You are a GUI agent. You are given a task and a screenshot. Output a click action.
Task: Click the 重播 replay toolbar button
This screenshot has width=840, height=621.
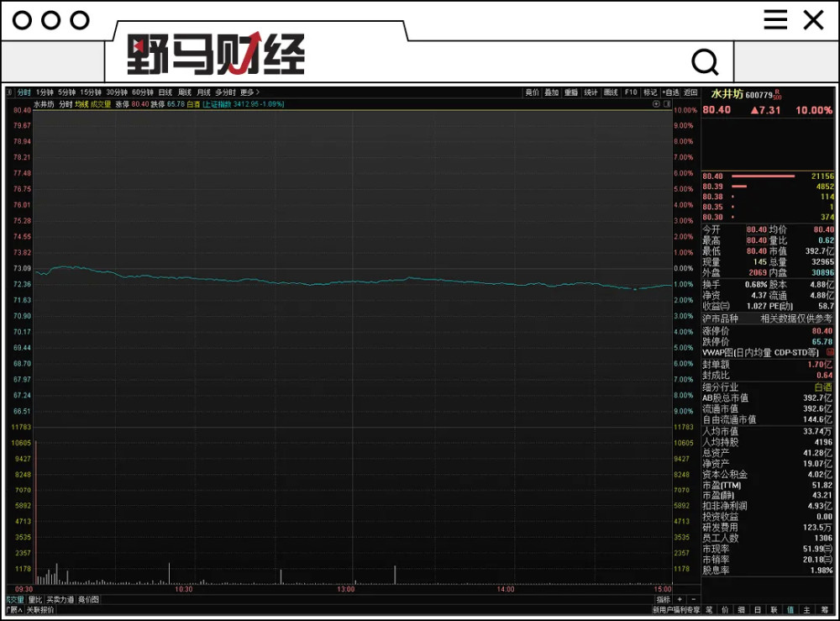(x=571, y=92)
